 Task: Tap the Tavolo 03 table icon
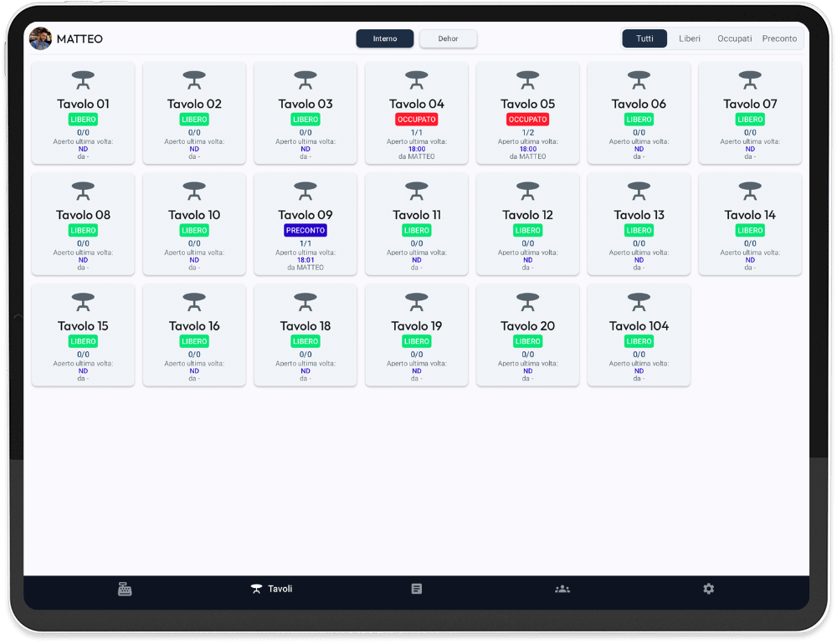306,80
